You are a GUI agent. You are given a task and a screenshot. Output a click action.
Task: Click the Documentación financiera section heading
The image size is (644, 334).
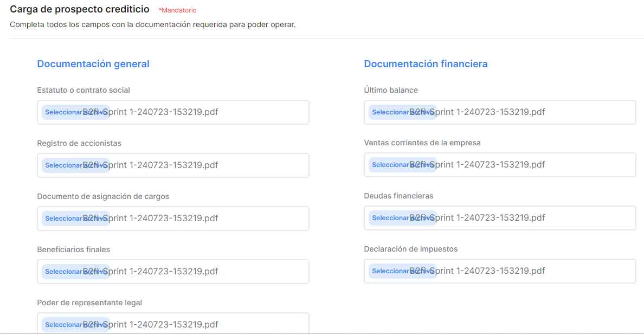click(x=426, y=64)
